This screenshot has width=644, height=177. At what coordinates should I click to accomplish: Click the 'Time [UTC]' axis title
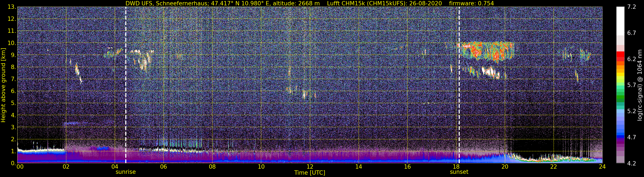coord(310,173)
